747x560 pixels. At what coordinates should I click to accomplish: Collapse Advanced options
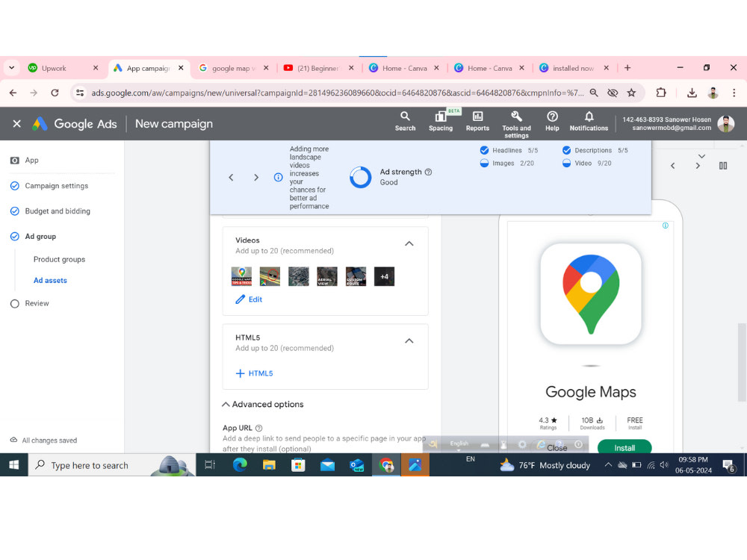[x=263, y=404]
